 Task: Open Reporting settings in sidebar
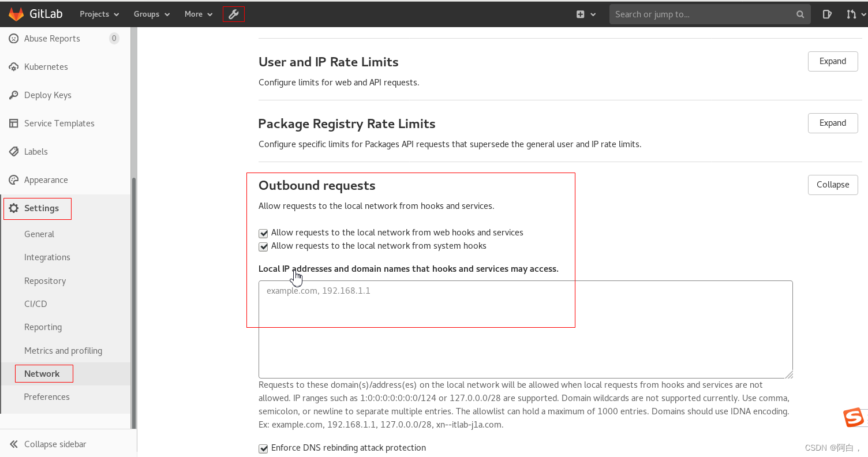pyautogui.click(x=43, y=327)
